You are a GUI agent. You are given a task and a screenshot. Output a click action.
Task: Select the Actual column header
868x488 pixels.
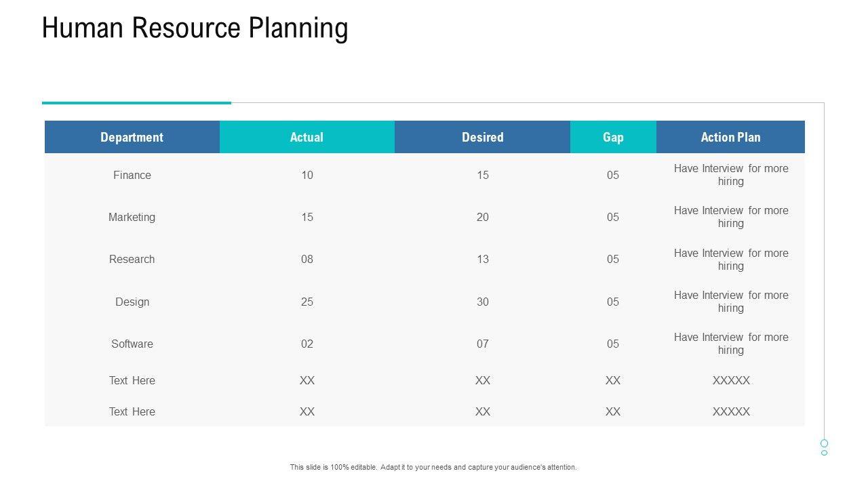307,137
